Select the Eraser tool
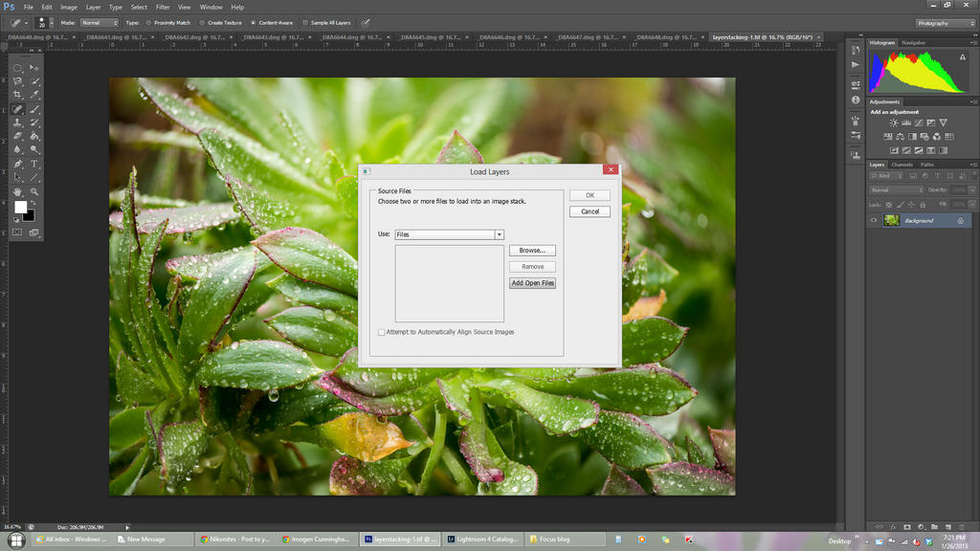The width and height of the screenshot is (980, 551). pyautogui.click(x=18, y=136)
